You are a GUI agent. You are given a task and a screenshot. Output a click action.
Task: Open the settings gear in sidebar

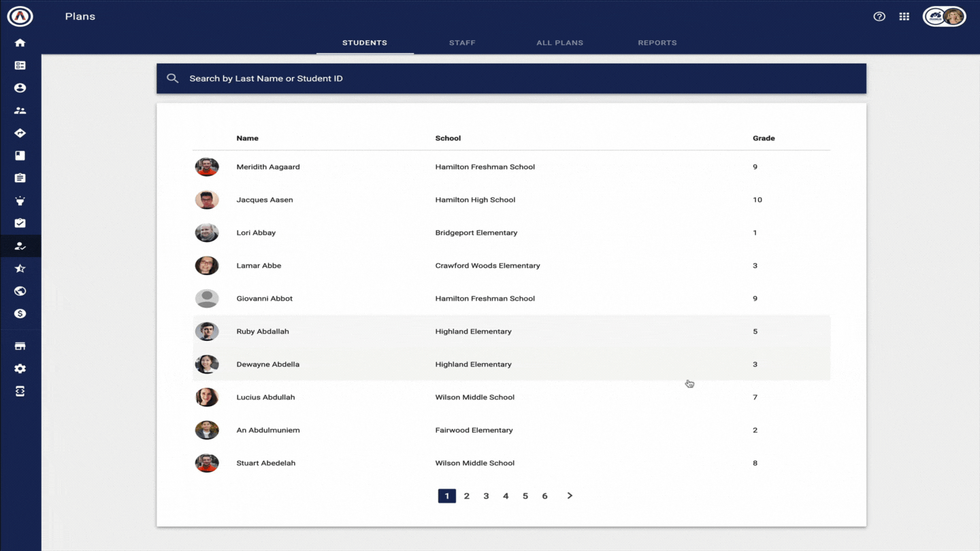[20, 369]
